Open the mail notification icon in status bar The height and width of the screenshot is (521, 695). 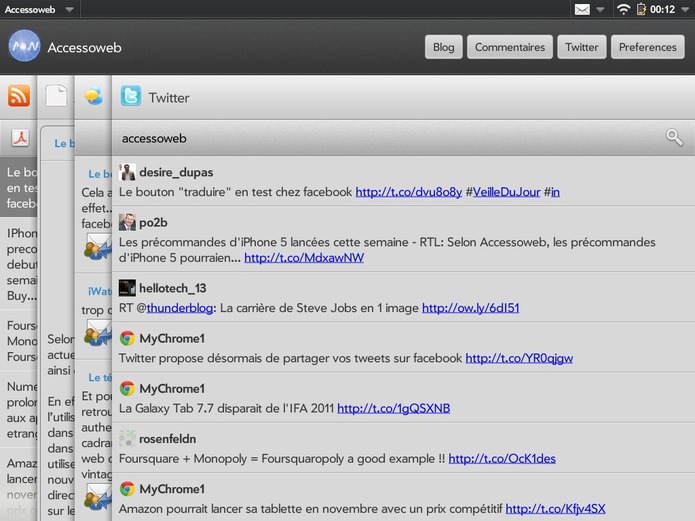[582, 9]
